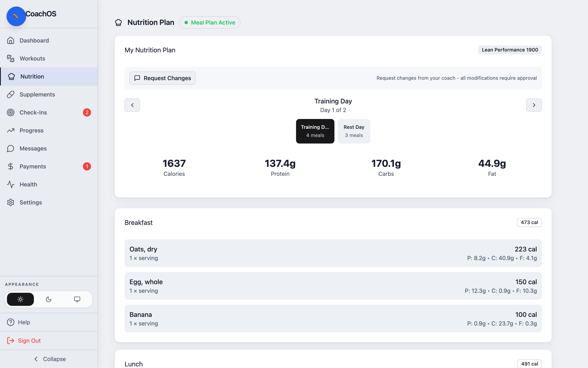Viewport: 588px width, 368px height.
Task: Click the Sign Out door icon
Action: click(x=11, y=340)
